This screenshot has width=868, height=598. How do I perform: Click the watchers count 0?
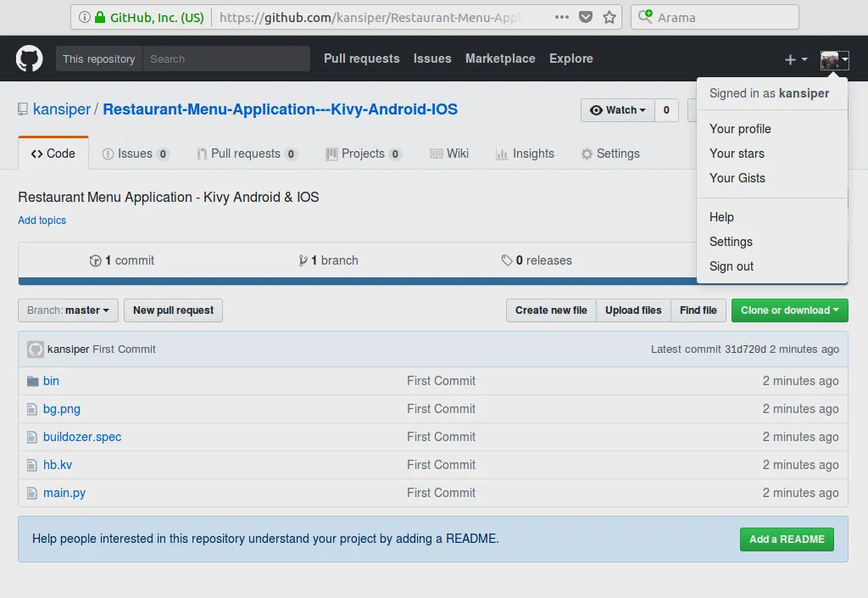[x=666, y=110]
